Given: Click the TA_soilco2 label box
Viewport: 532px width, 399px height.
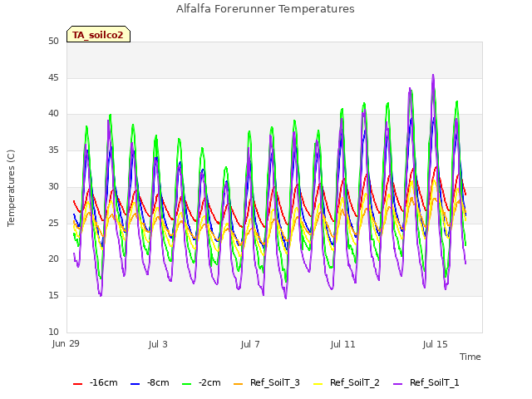Looking at the screenshot, I should [x=98, y=34].
